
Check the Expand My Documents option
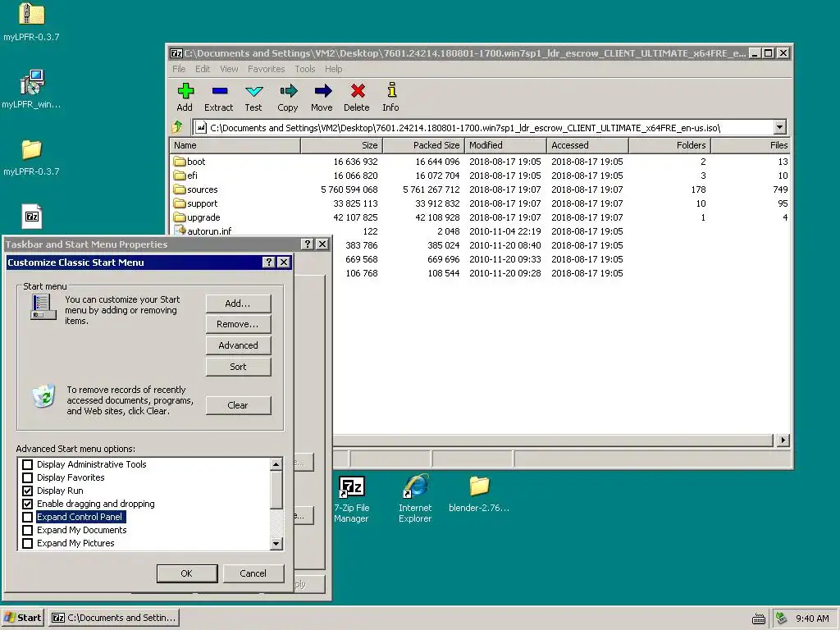pos(27,530)
